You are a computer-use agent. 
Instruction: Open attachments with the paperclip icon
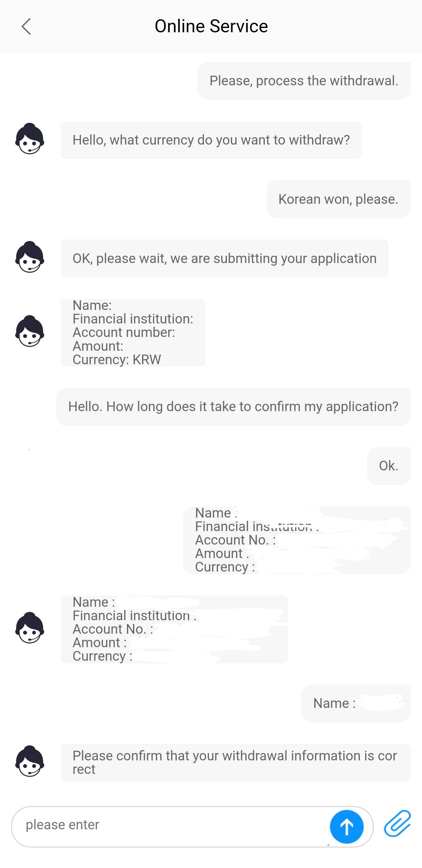point(397,823)
